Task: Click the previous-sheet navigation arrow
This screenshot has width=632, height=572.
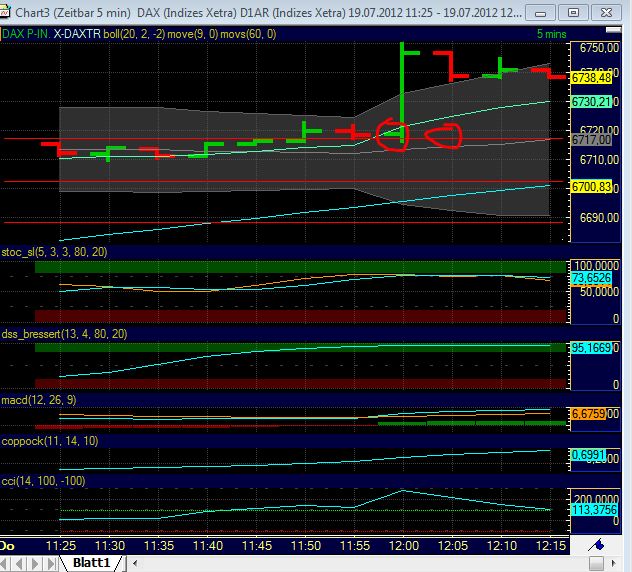Action: tap(20, 563)
